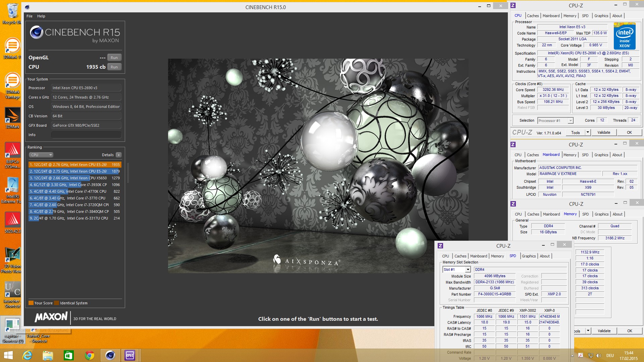
Task: Open the 3DMark desktop shortcut with orange arrow
Action: (x=12, y=118)
